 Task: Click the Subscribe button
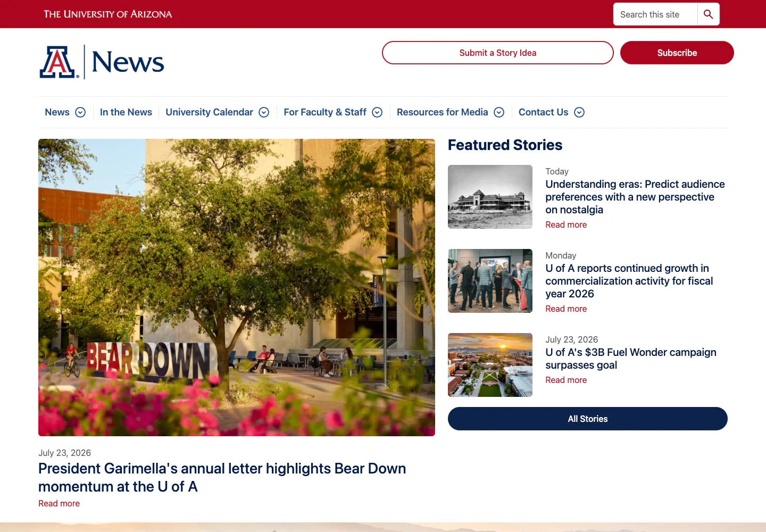tap(677, 53)
